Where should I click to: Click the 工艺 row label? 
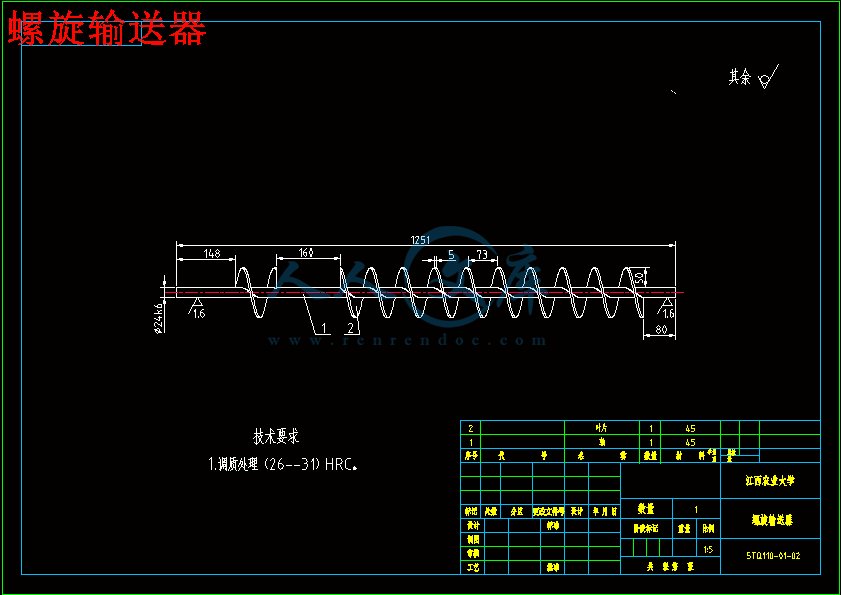coord(473,567)
